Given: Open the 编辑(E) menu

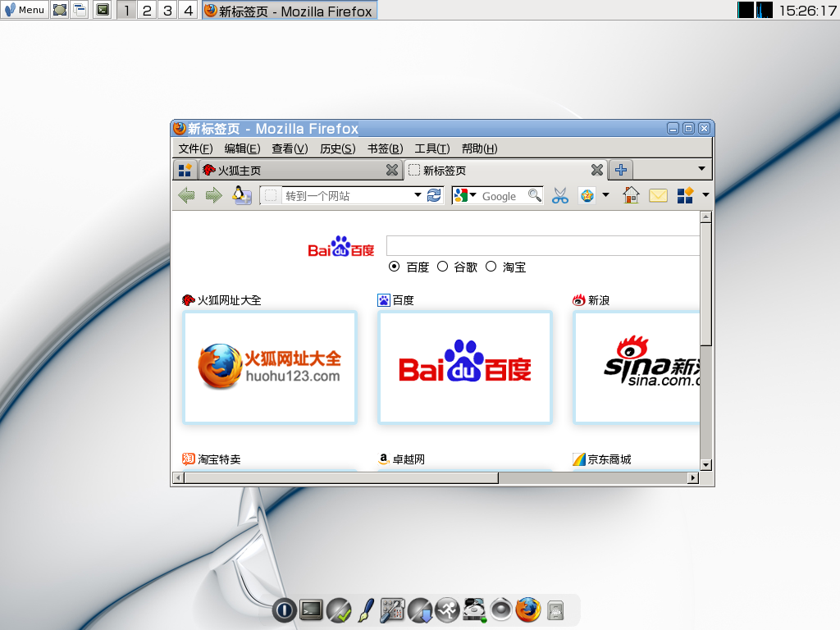Looking at the screenshot, I should [x=242, y=148].
